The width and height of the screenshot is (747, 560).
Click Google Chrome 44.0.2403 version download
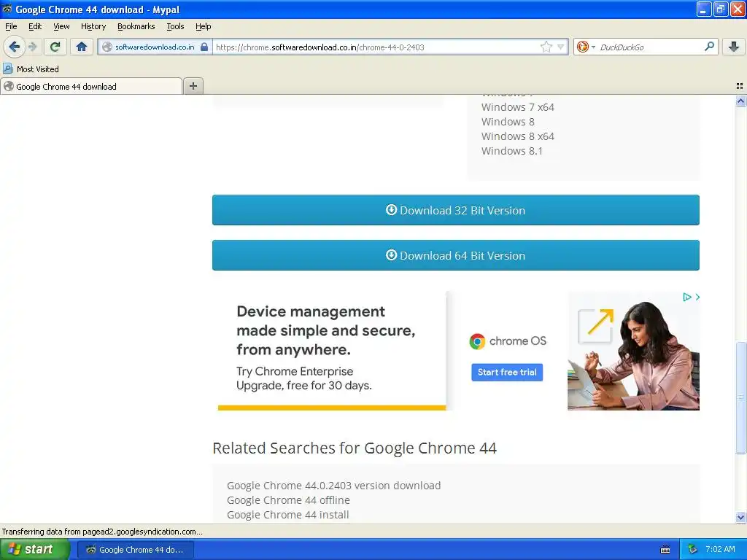coord(333,485)
